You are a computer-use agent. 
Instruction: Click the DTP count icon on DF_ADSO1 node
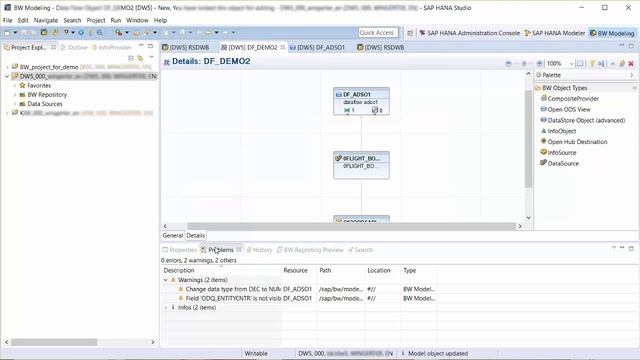(x=375, y=110)
